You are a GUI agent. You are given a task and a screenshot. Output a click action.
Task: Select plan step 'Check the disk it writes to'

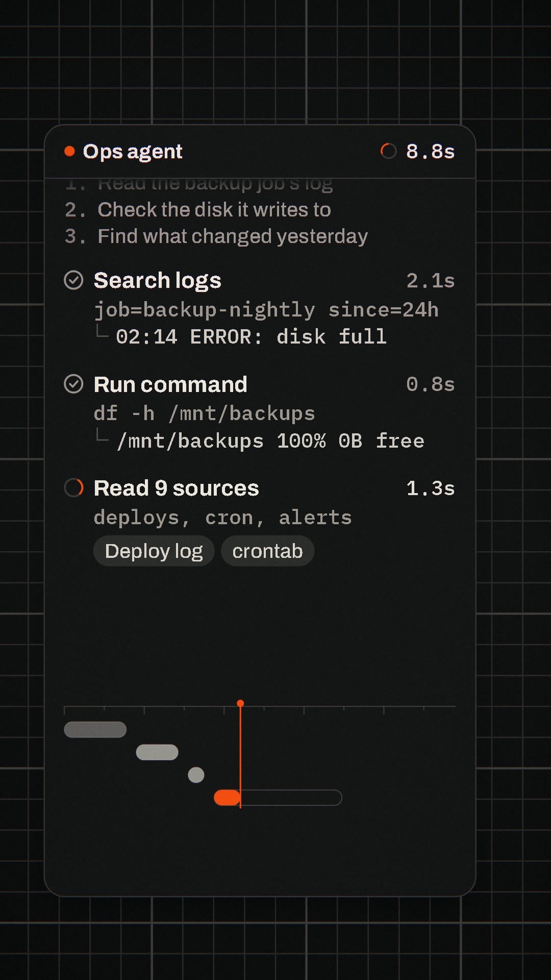pyautogui.click(x=198, y=210)
